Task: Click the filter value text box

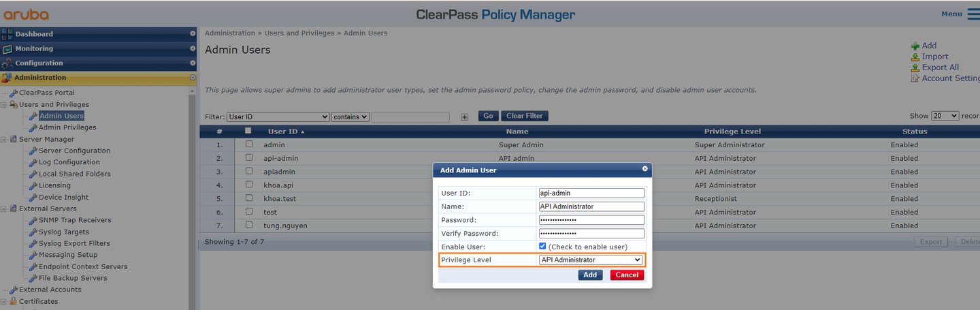Action: tap(410, 117)
